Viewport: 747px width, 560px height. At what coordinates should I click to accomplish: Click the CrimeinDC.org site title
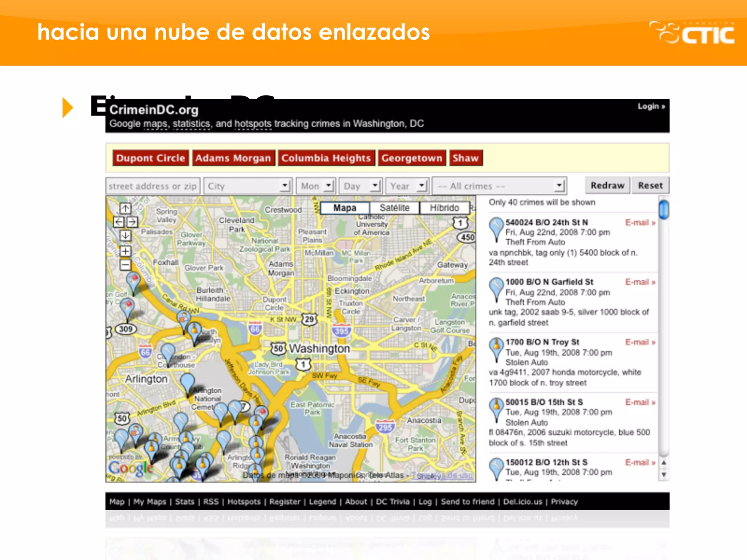[154, 110]
